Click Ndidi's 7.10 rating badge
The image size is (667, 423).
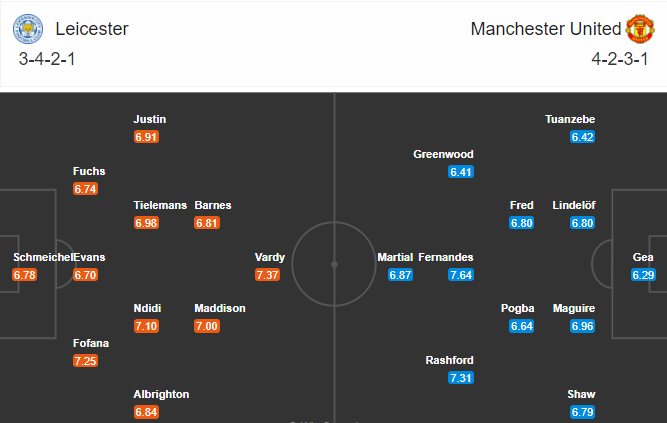click(146, 326)
